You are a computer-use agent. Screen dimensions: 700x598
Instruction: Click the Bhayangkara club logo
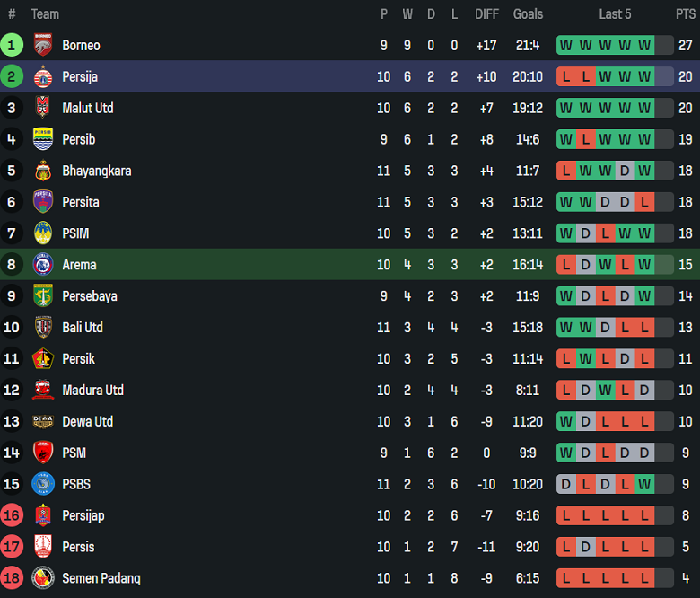click(43, 171)
